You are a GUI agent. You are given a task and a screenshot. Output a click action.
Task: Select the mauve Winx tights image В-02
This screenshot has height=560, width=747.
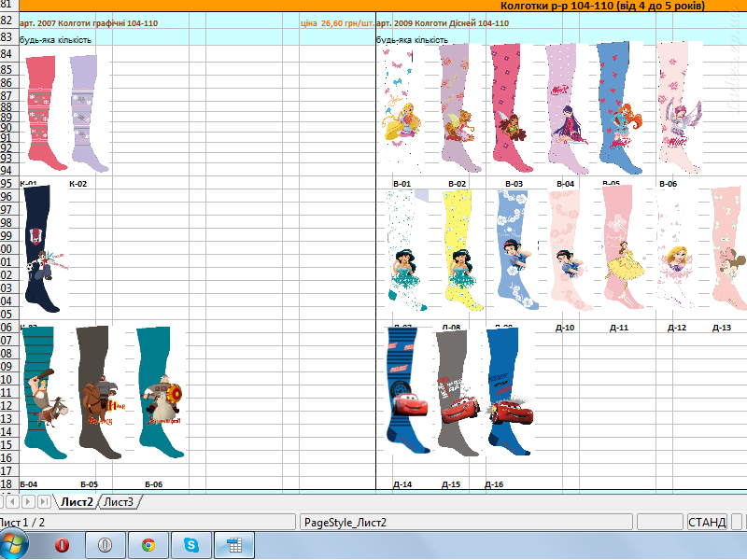pos(459,108)
